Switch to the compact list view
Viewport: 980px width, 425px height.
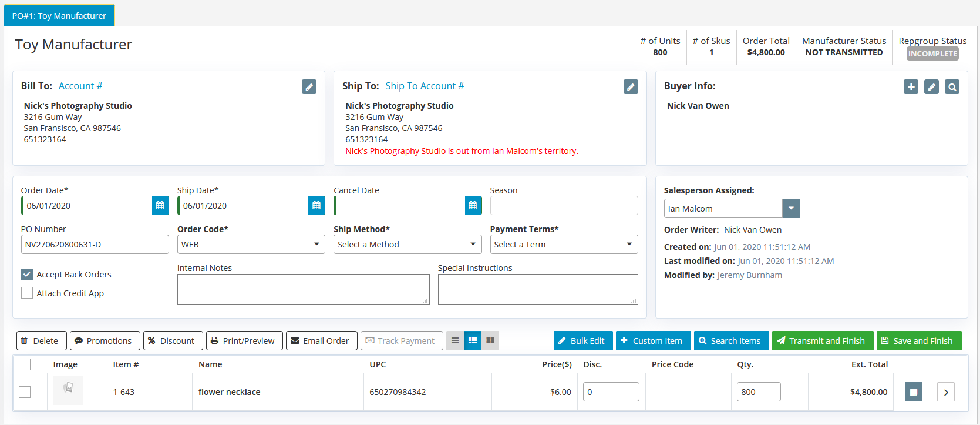pos(454,340)
